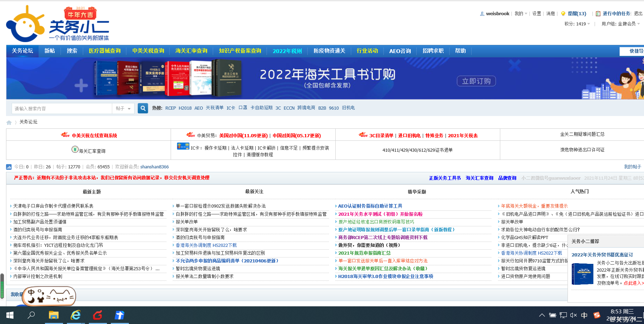The width and height of the screenshot is (644, 324).
Task: Open 医疗器械查询 in the nav bar
Action: [x=105, y=51]
